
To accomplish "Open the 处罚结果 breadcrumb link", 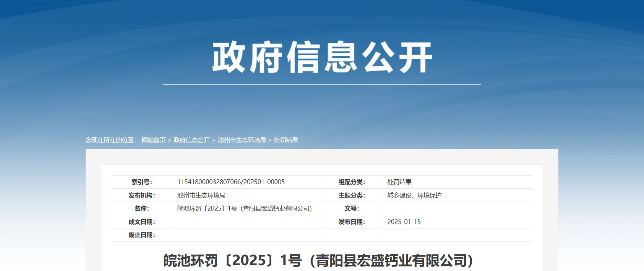I will click(286, 140).
